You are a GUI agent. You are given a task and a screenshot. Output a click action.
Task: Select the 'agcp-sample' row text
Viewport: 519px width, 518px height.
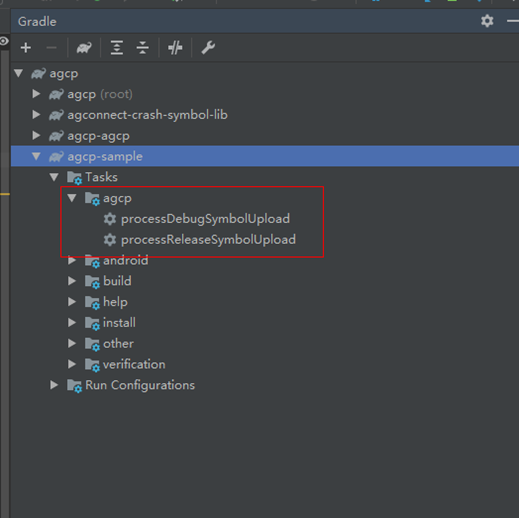105,156
